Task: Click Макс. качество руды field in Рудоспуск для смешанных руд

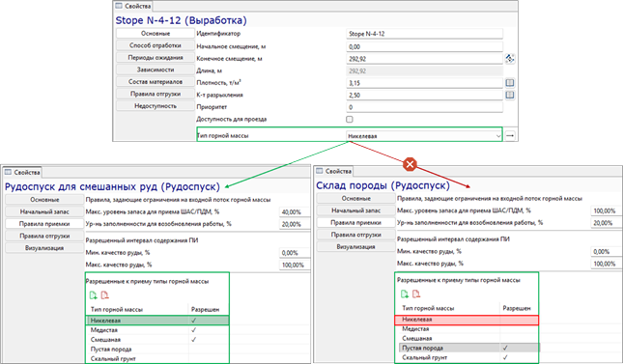Action: coord(295,265)
